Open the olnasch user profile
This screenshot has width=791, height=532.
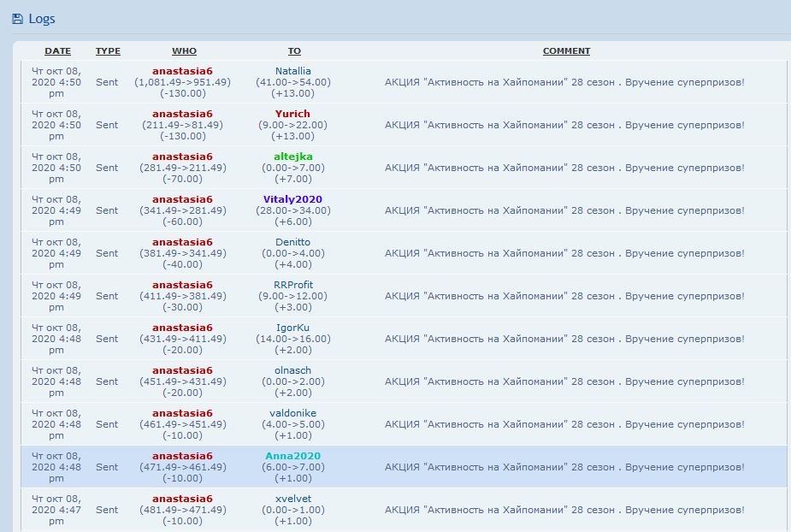(x=293, y=370)
